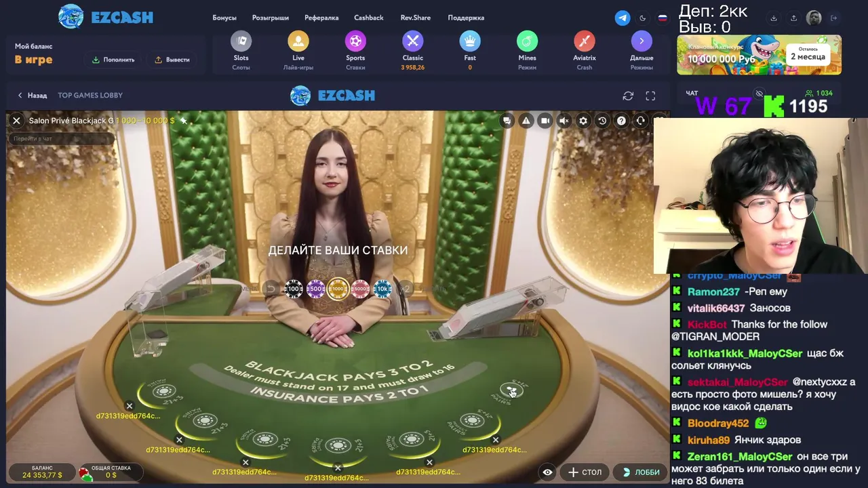Open Рефералка menu item
Viewport: 868px width, 488px height.
(x=321, y=18)
